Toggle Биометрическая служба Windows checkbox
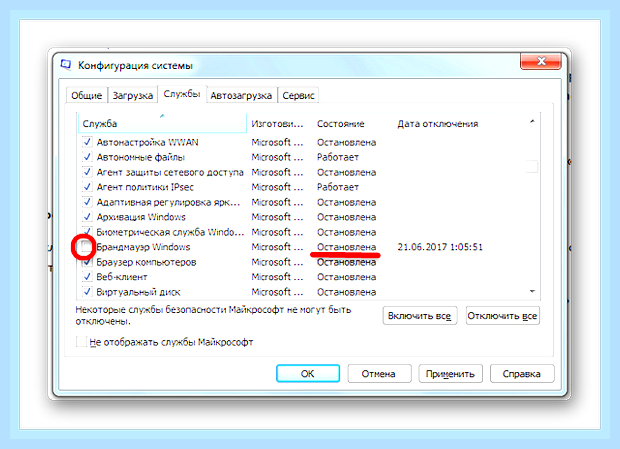Viewport: 620px width, 449px height. pos(87,232)
